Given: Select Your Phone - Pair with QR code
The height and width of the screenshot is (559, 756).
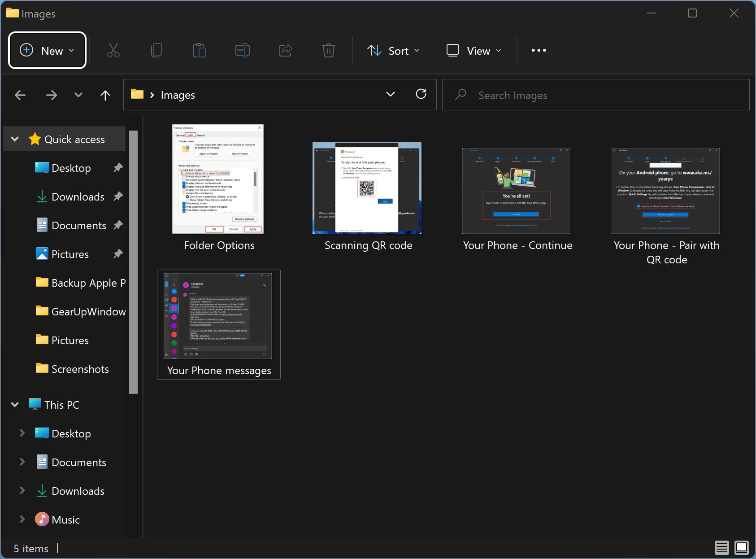Looking at the screenshot, I should pos(665,191).
